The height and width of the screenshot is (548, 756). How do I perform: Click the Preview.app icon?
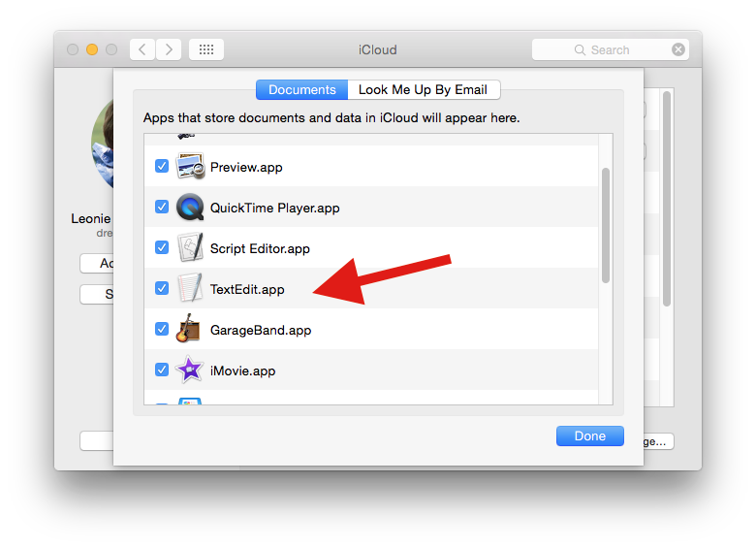pos(190,167)
